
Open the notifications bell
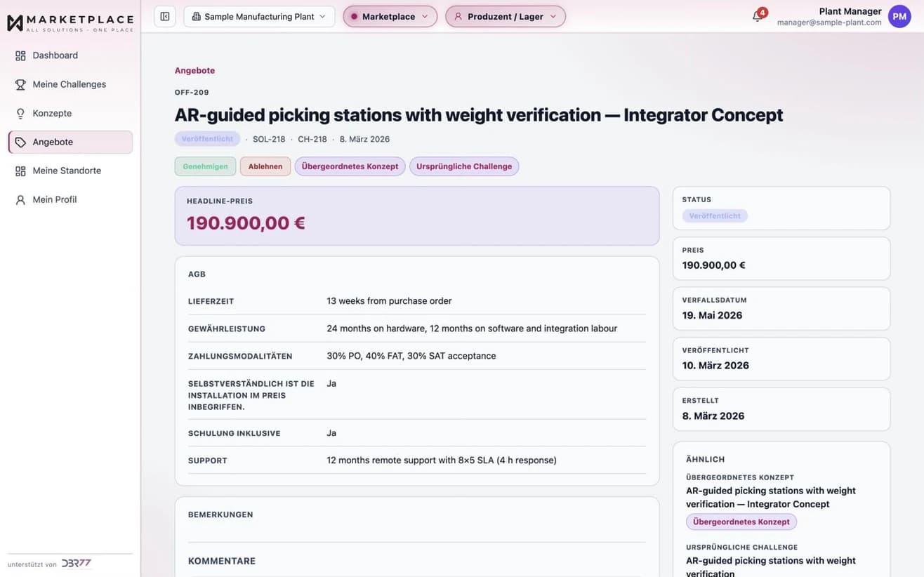[x=757, y=16]
